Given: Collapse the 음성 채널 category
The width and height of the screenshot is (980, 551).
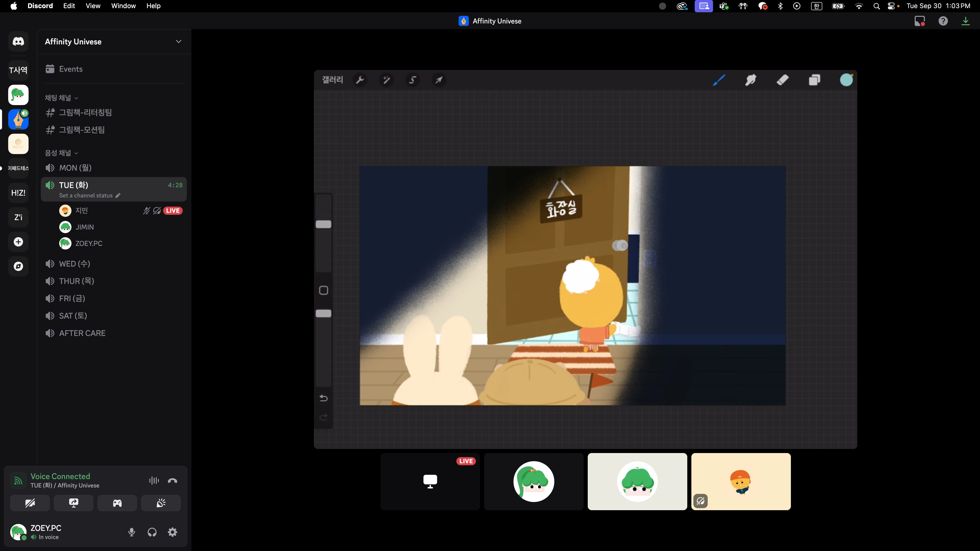Looking at the screenshot, I should (x=62, y=153).
